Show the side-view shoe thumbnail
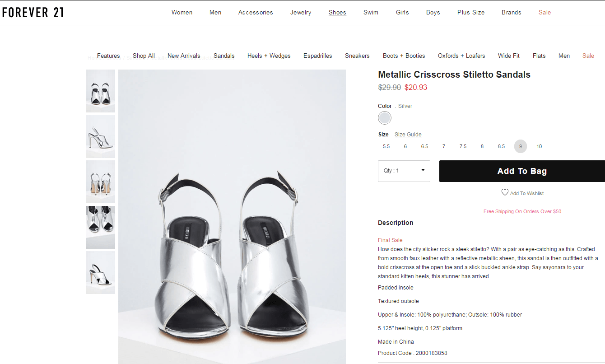The width and height of the screenshot is (605, 364). point(101,136)
